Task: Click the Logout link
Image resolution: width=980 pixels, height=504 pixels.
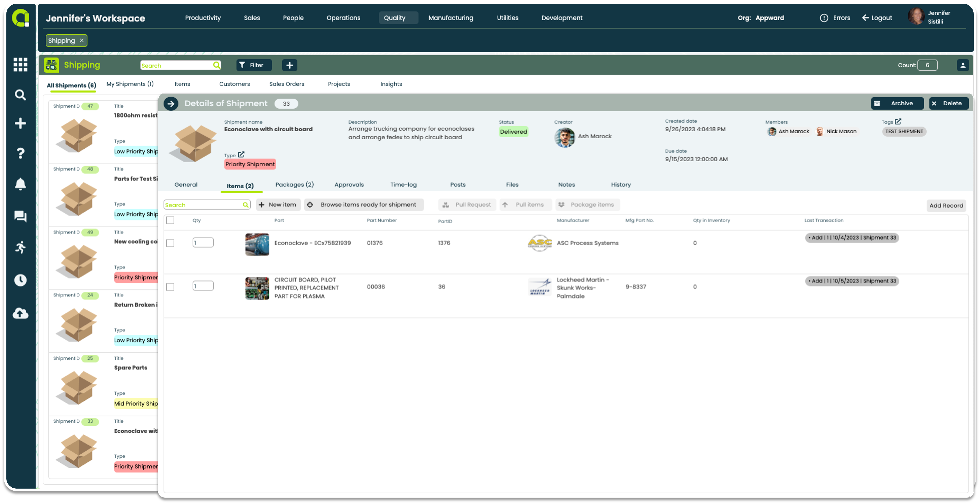Action: click(877, 18)
